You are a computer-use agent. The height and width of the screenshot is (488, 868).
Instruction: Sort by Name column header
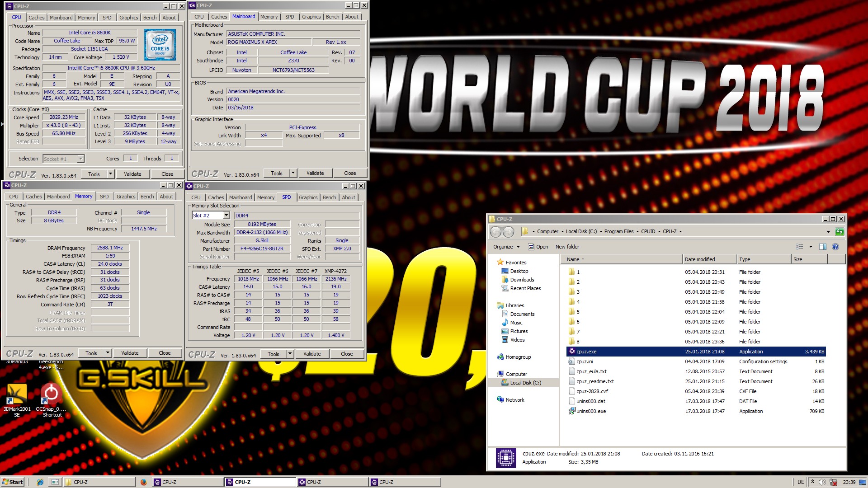(x=622, y=259)
